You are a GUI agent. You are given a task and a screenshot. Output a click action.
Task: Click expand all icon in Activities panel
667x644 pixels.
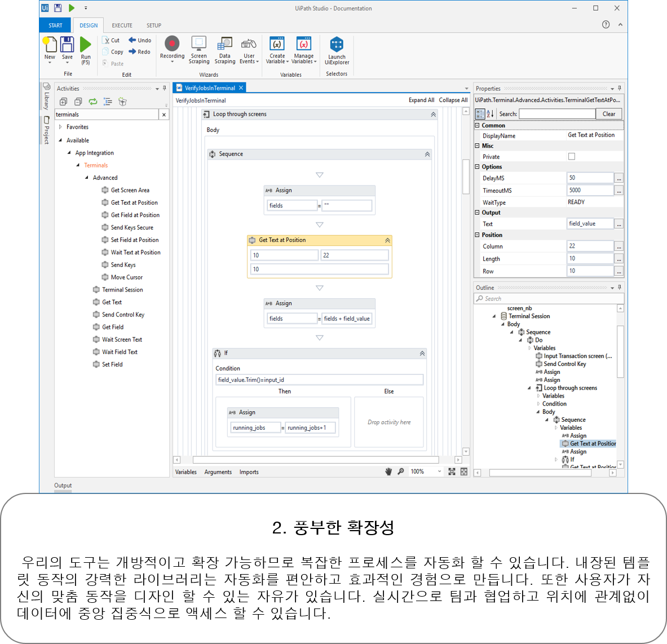tap(63, 102)
